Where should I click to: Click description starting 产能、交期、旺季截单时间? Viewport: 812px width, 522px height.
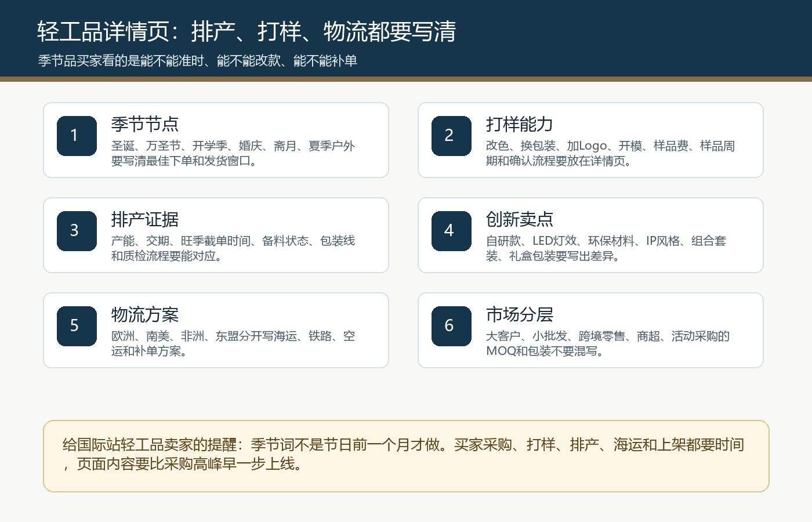pyautogui.click(x=233, y=248)
